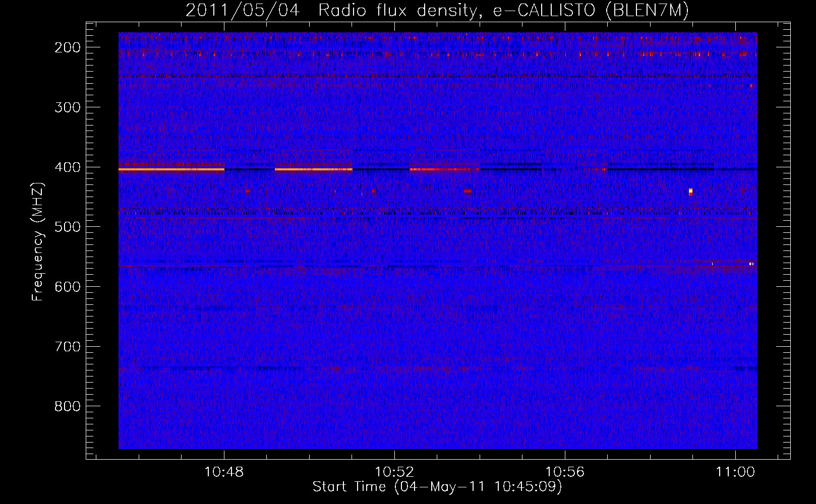Click the orange emission band at 400 MHz before 10:48
Image resolution: width=816 pixels, height=504 pixels.
coord(171,169)
